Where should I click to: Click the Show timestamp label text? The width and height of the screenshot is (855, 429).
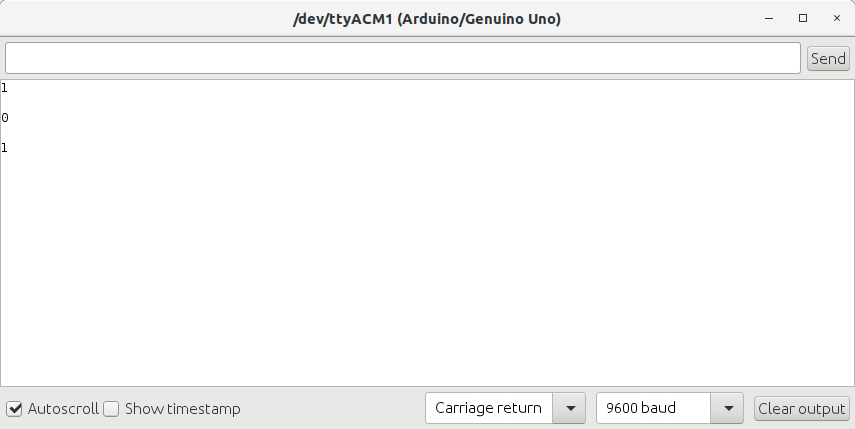[x=182, y=409]
